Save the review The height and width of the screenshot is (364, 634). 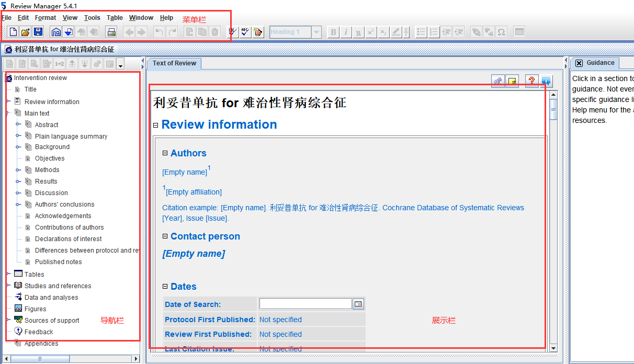(x=38, y=32)
